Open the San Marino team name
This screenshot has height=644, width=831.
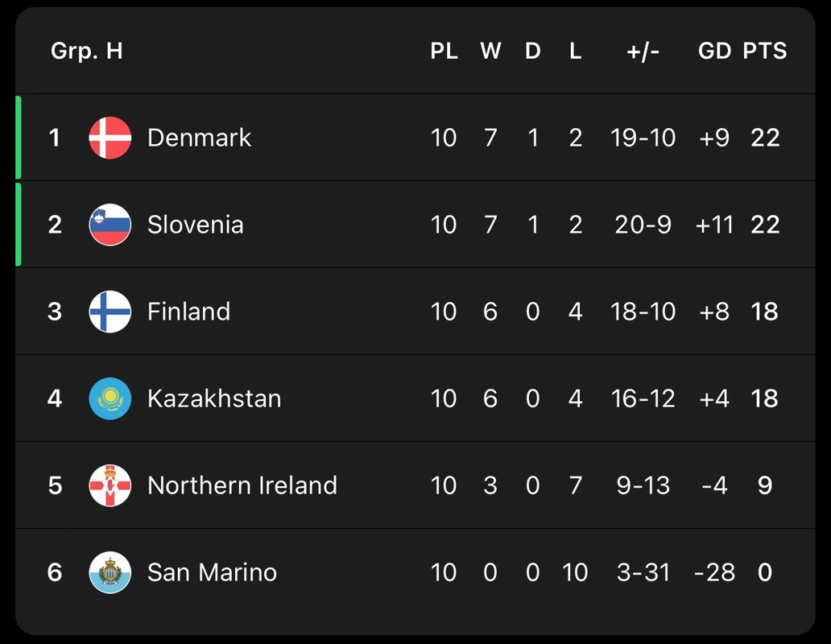(212, 572)
